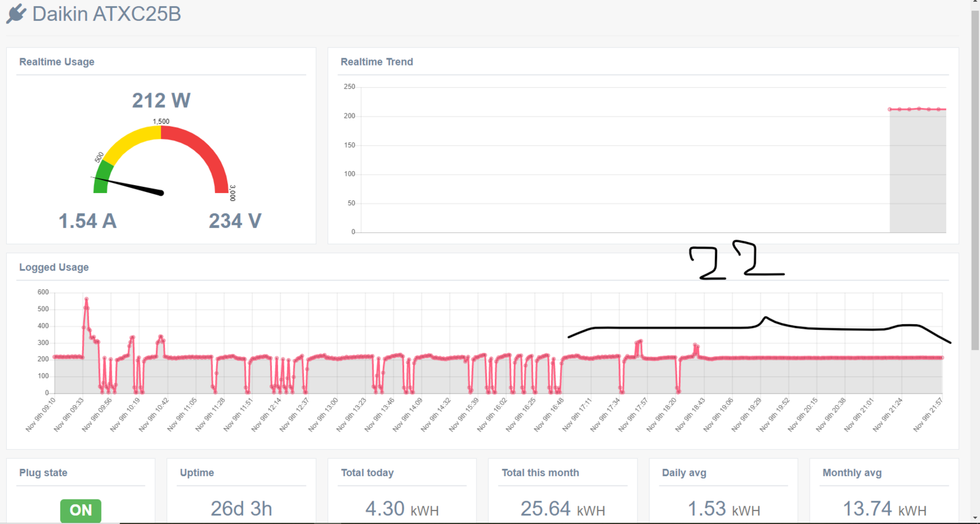Click the gauge needle in Realtime Usage
The image size is (980, 524).
point(127,185)
